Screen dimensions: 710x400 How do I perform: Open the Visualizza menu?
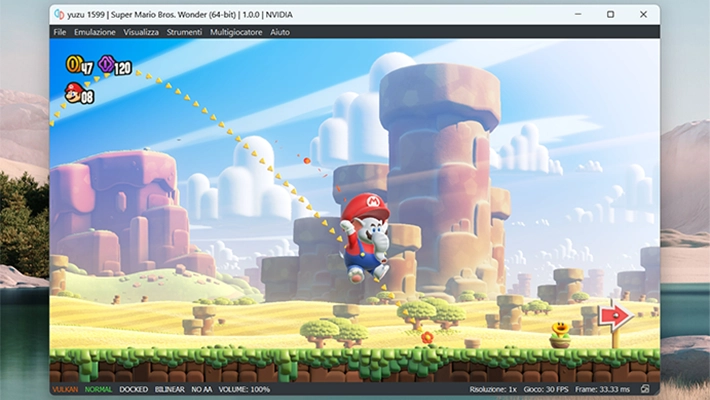coord(141,32)
